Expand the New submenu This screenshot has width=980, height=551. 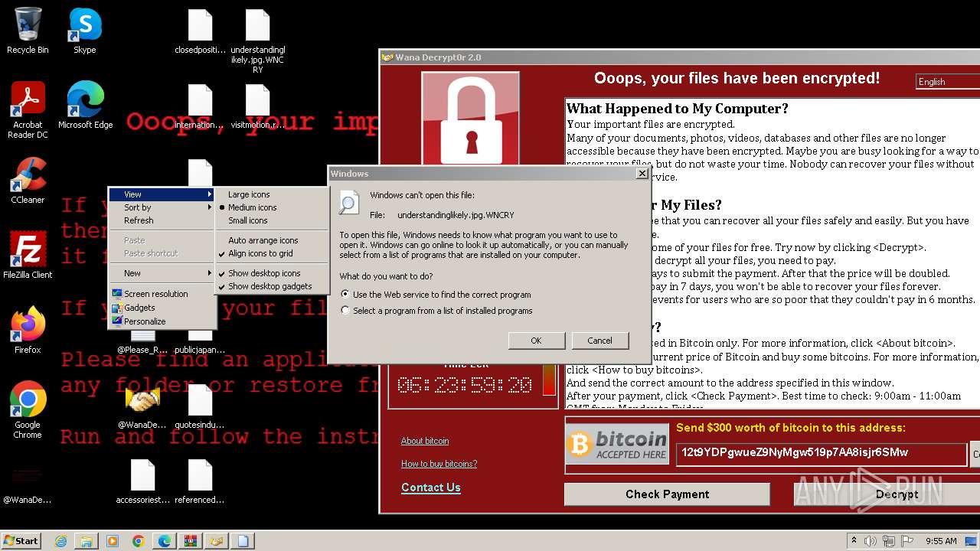[x=162, y=273]
